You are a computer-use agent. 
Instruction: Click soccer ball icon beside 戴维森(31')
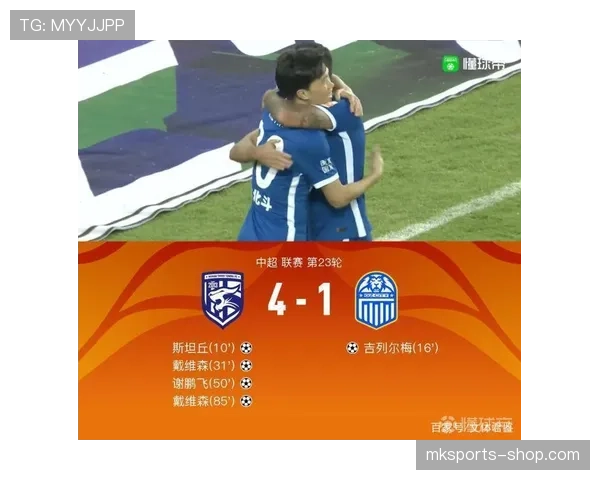tap(246, 366)
